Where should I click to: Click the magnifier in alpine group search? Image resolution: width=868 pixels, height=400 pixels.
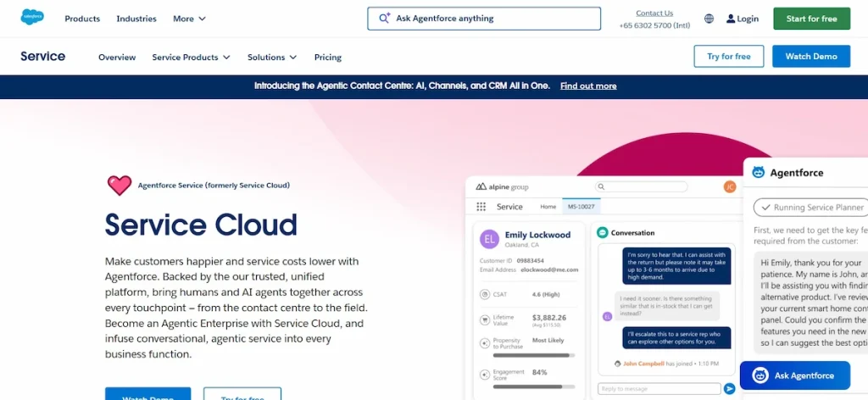602,186
